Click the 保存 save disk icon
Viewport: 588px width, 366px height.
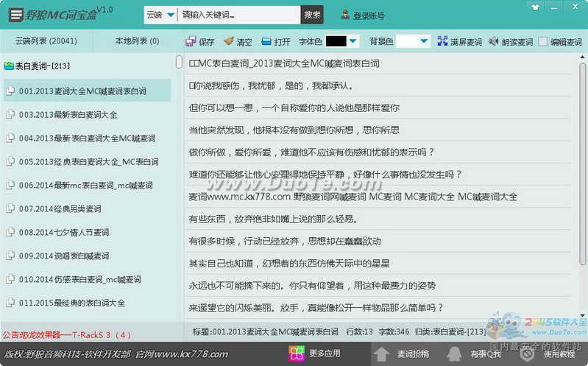[191, 41]
